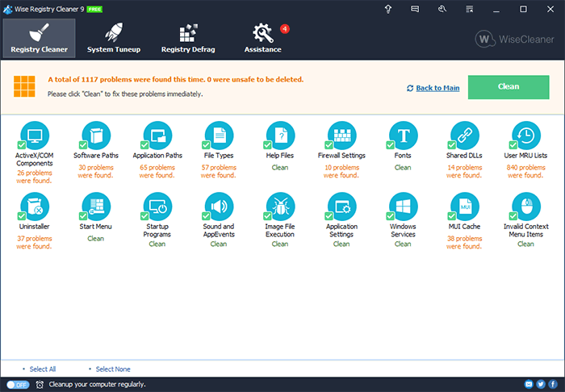Click '26 problems were found.' text

point(34,177)
